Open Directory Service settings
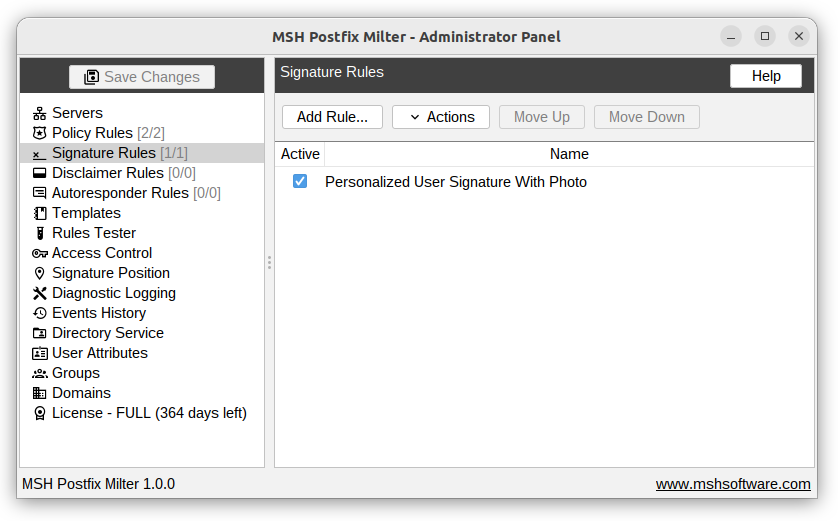 point(107,333)
